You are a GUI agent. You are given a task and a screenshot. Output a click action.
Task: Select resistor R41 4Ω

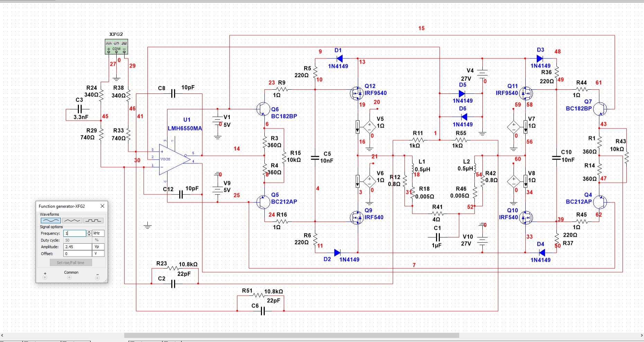click(x=437, y=214)
